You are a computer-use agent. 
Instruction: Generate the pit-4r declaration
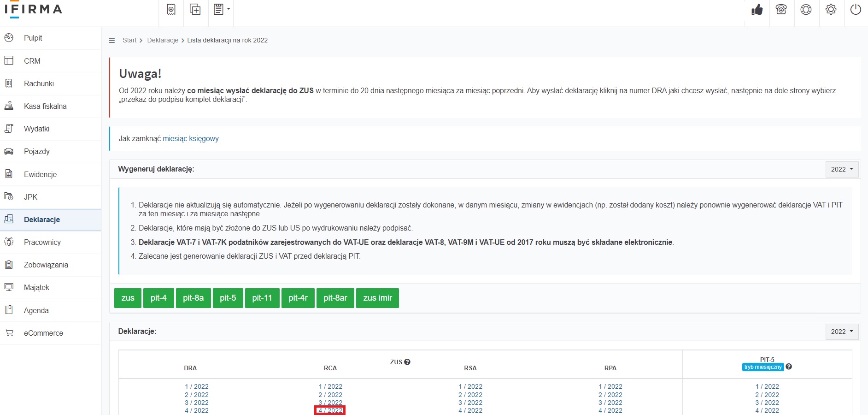[298, 298]
